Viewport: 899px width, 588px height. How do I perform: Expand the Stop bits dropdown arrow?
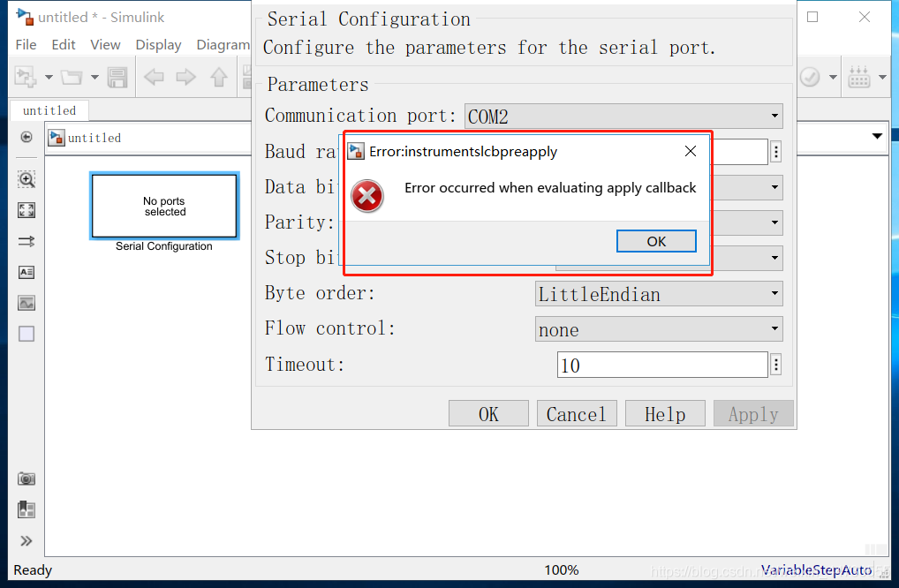point(774,258)
